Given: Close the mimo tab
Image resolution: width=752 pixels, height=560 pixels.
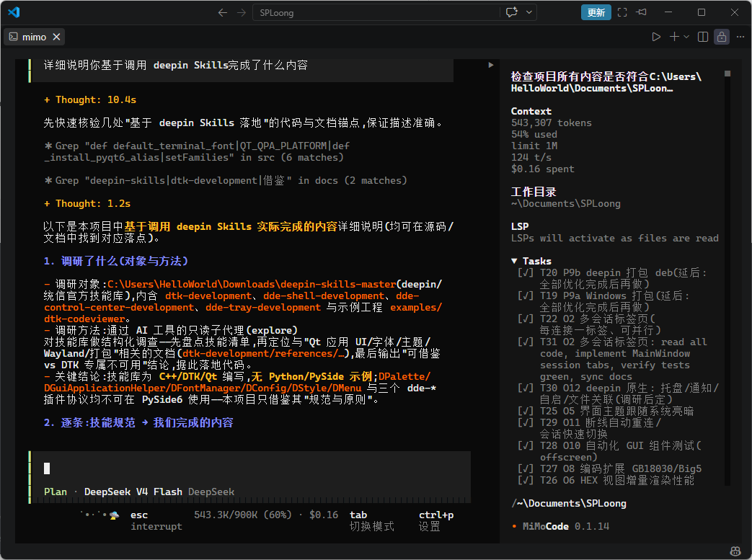Looking at the screenshot, I should point(56,37).
